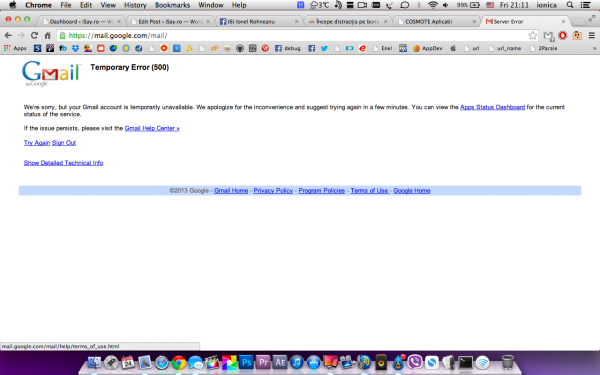This screenshot has width=600, height=375.
Task: Click the volume icon in menu bar
Action: click(x=446, y=5)
